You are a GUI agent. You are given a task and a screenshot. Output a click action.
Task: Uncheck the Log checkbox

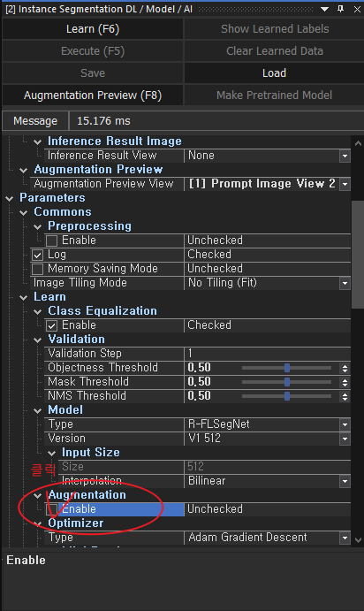(x=38, y=255)
